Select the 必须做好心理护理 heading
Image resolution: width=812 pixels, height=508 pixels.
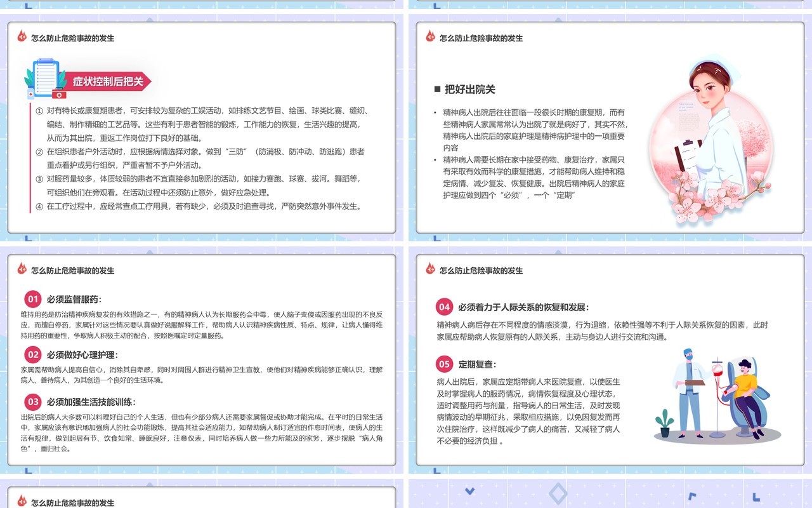tap(82, 354)
